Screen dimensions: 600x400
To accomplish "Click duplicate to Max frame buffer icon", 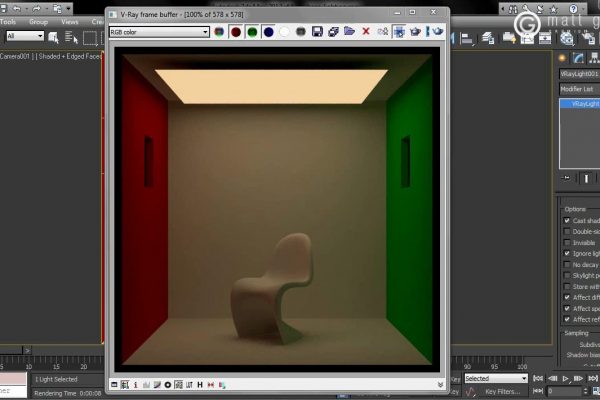I will pyautogui.click(x=382, y=32).
